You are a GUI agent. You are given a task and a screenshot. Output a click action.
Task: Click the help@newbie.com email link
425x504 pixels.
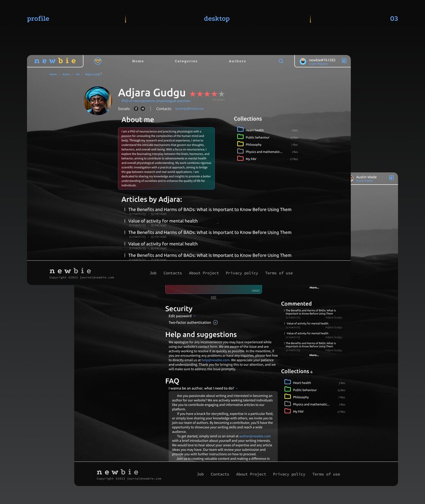click(215, 360)
